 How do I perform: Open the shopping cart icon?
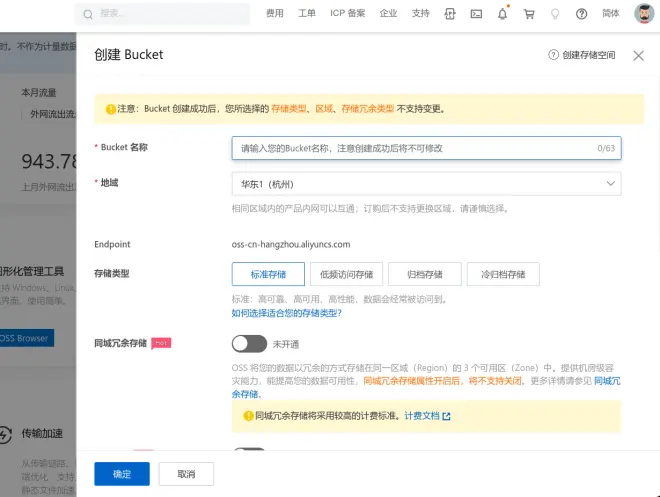[529, 14]
